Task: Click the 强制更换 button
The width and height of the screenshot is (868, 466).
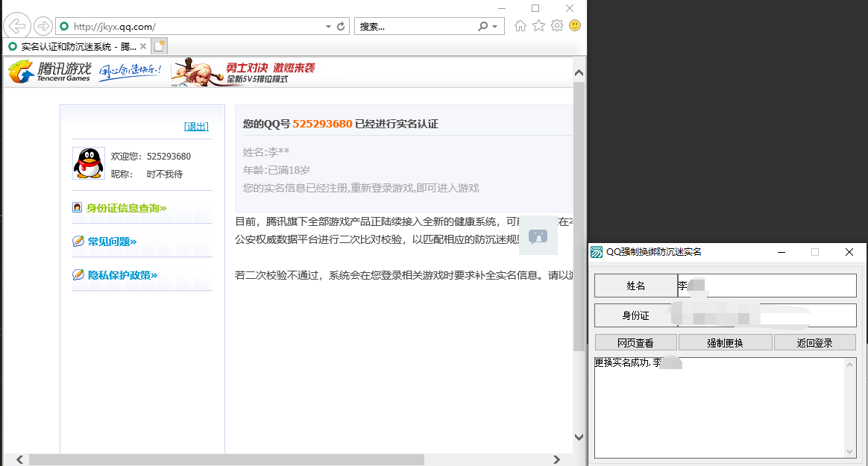Action: tap(725, 343)
